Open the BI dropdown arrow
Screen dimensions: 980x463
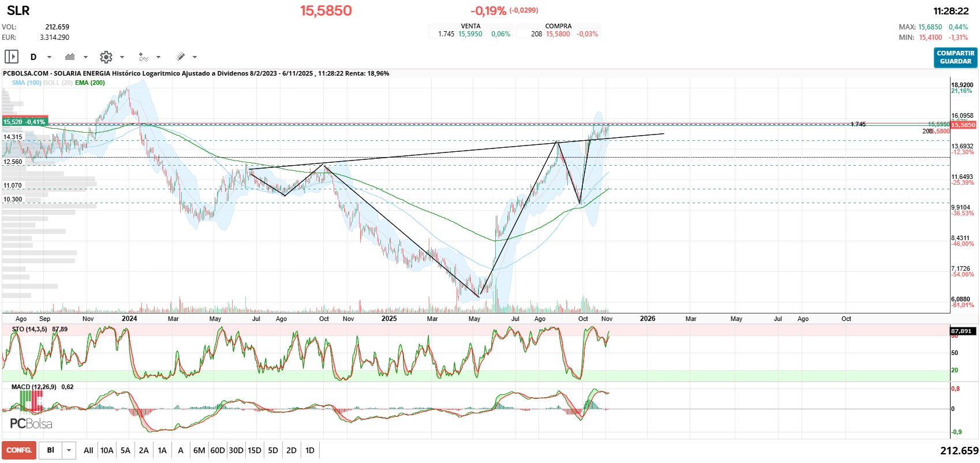[69, 450]
